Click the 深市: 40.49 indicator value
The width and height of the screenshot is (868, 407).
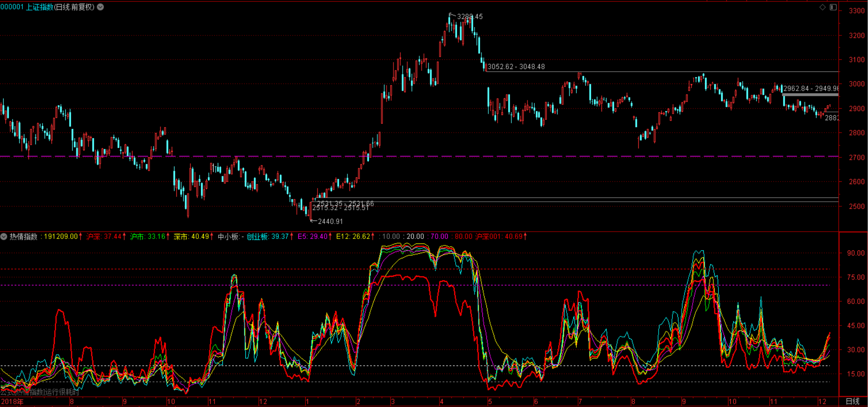click(x=191, y=237)
